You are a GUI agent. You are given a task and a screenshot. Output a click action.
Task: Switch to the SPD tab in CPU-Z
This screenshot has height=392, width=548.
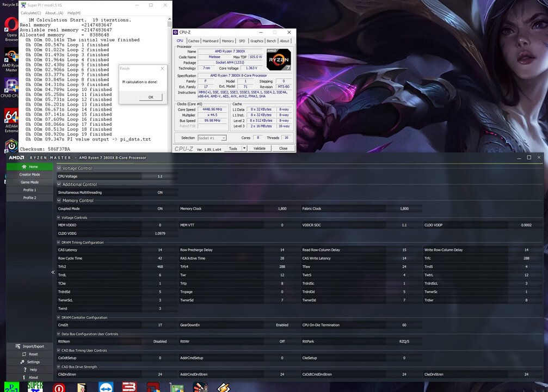point(242,41)
